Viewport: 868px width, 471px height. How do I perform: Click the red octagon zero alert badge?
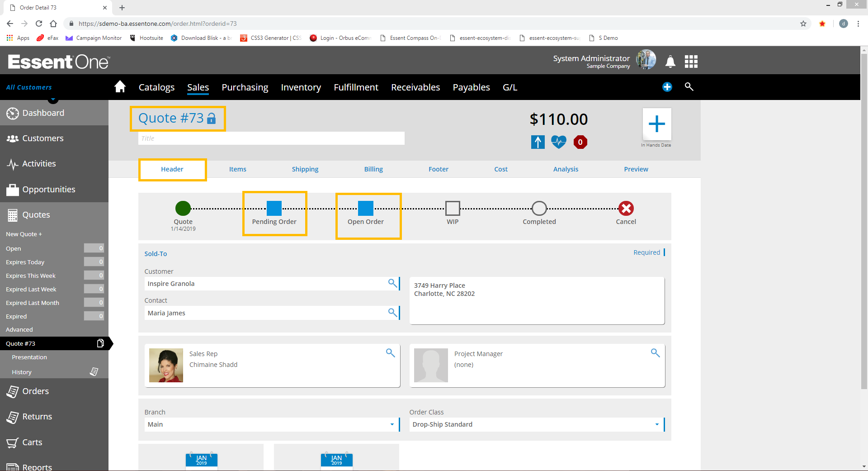[x=580, y=142]
